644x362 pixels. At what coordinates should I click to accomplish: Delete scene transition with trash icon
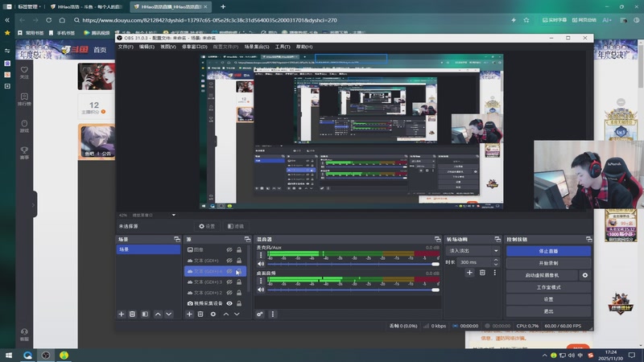[482, 273]
